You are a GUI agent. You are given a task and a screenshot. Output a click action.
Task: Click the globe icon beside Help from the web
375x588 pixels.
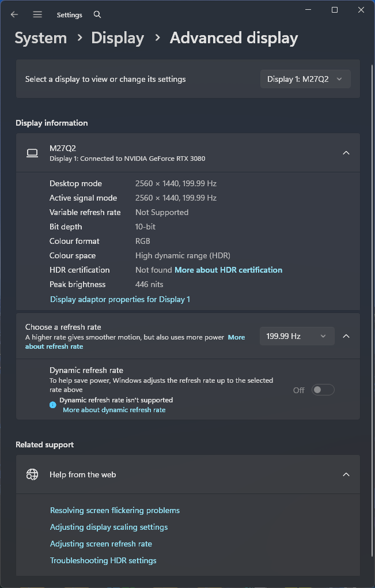(x=32, y=474)
